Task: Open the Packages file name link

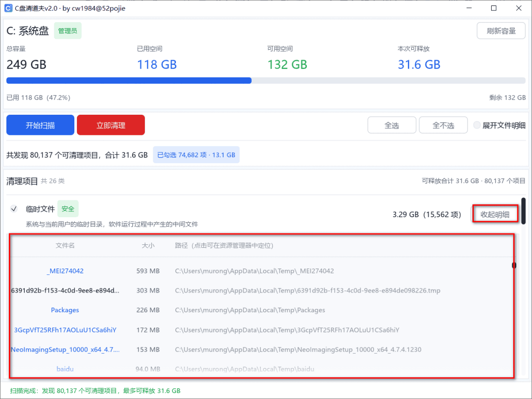Action: pyautogui.click(x=65, y=310)
